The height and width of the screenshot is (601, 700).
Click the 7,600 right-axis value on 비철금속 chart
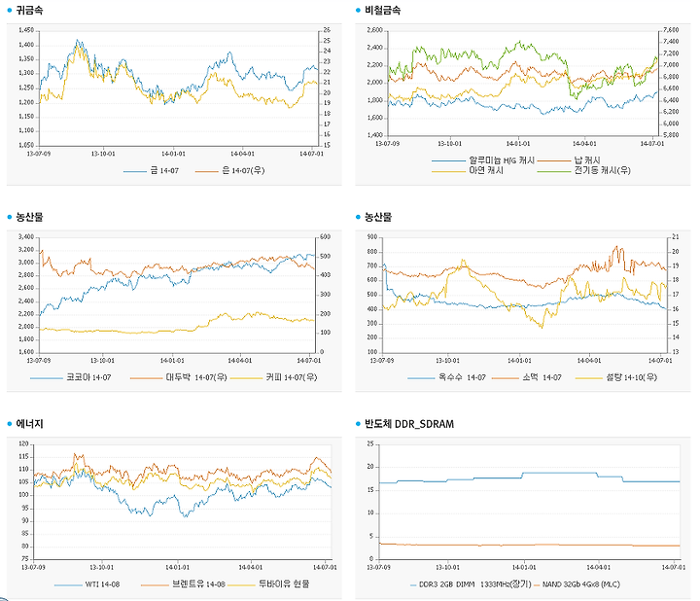pos(671,30)
